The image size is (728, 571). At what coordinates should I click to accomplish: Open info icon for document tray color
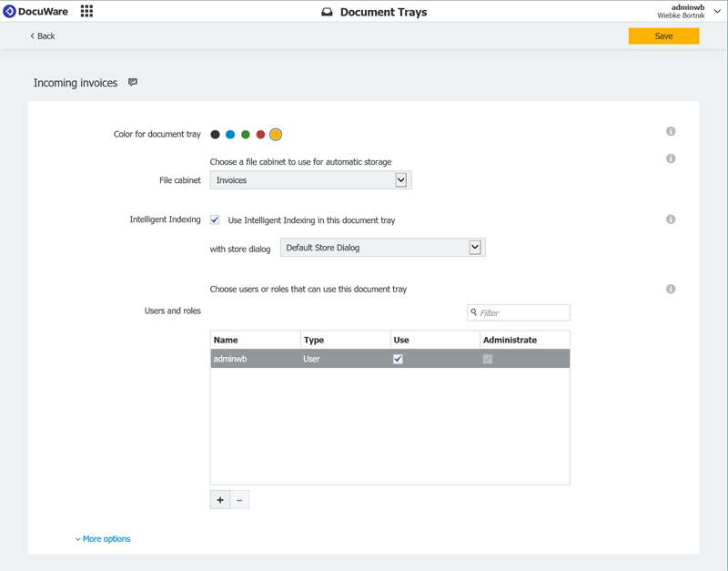coord(671,131)
